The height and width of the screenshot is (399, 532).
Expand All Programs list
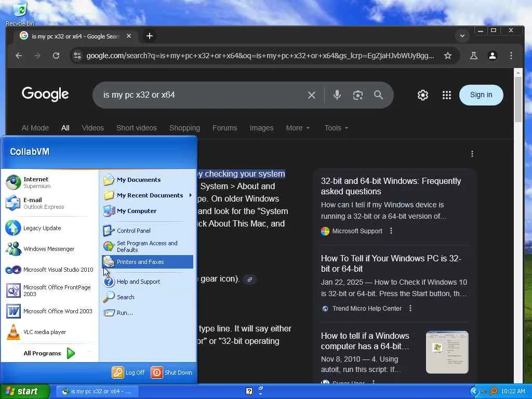point(49,353)
